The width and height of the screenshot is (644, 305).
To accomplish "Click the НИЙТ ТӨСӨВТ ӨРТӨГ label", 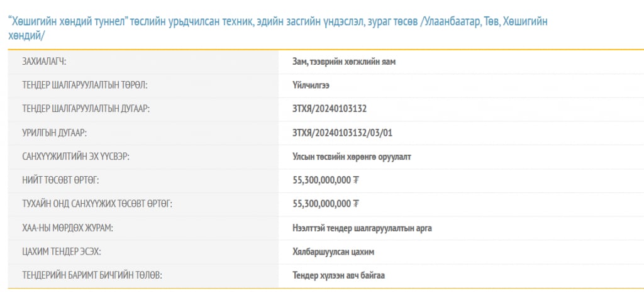I will 60,180.
